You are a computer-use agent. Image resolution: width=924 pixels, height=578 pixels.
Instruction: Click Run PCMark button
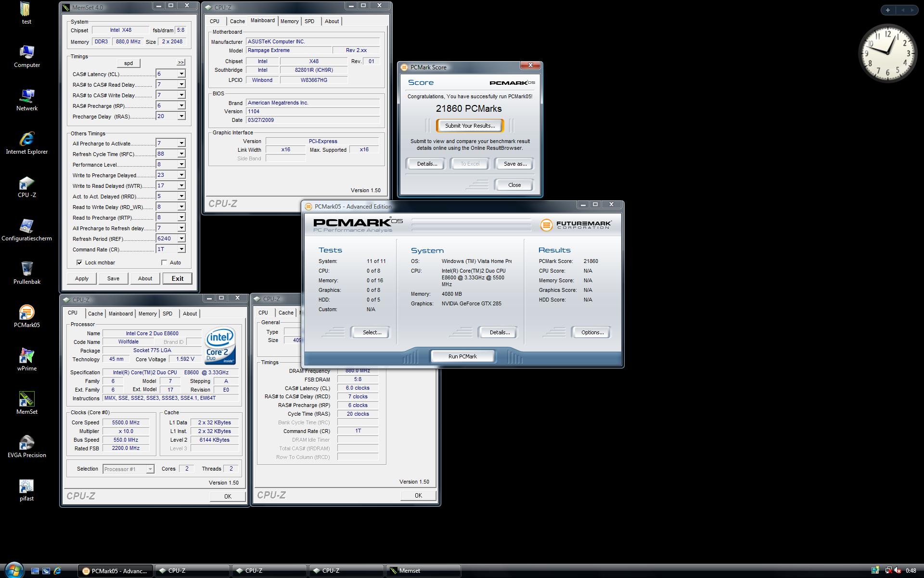coord(462,356)
